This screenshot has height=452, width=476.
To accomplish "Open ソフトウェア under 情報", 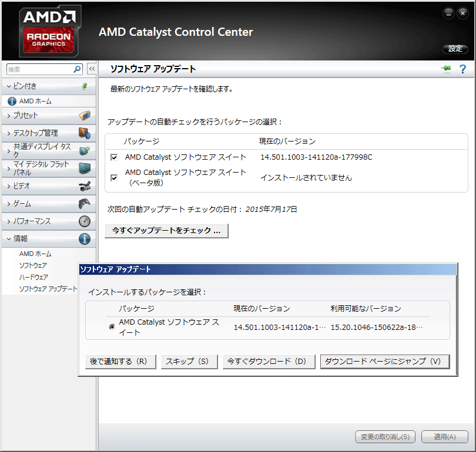I will [33, 265].
